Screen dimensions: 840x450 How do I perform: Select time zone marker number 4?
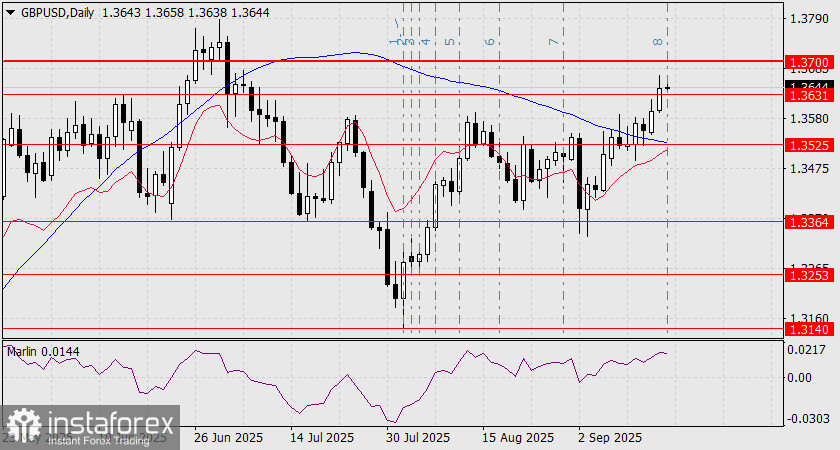(x=426, y=42)
